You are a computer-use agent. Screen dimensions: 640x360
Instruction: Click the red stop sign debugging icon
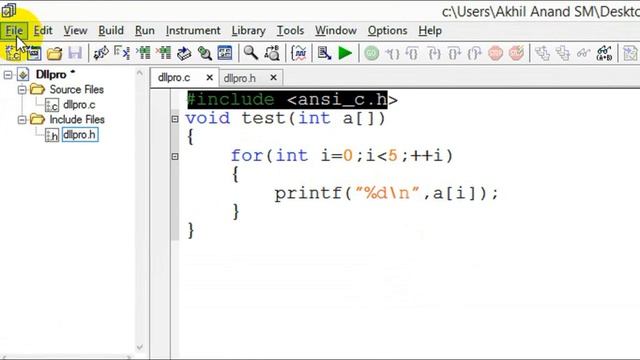496,53
